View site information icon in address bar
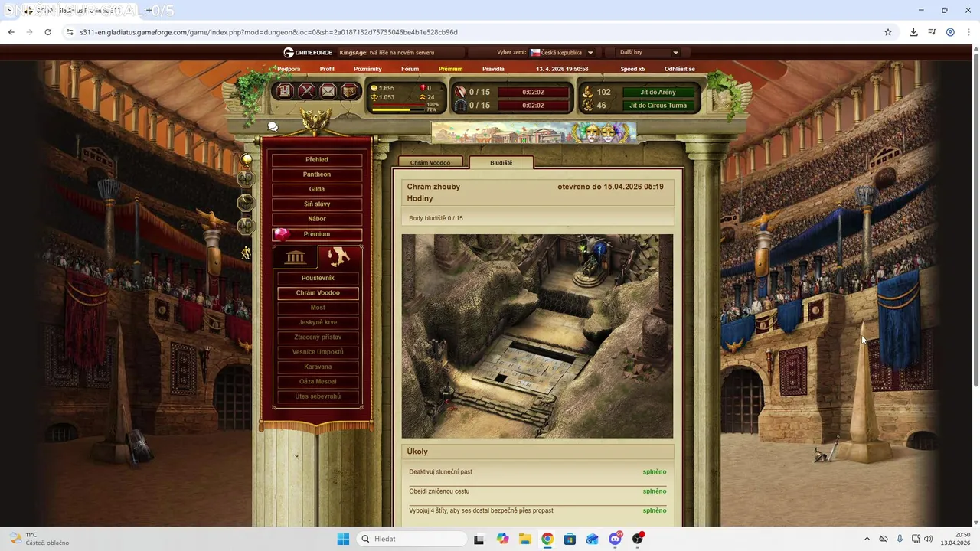980x551 pixels. coord(70,32)
